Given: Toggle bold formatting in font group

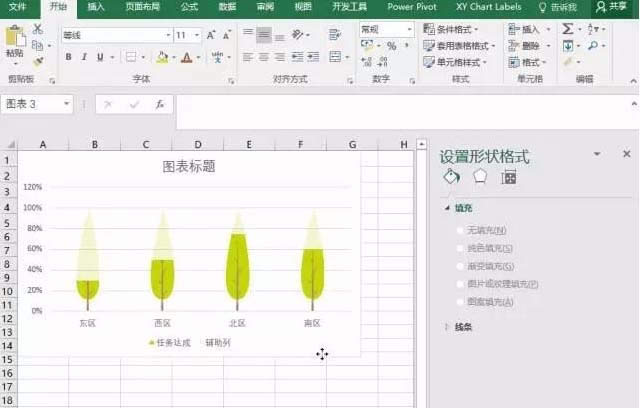Looking at the screenshot, I should (x=69, y=57).
